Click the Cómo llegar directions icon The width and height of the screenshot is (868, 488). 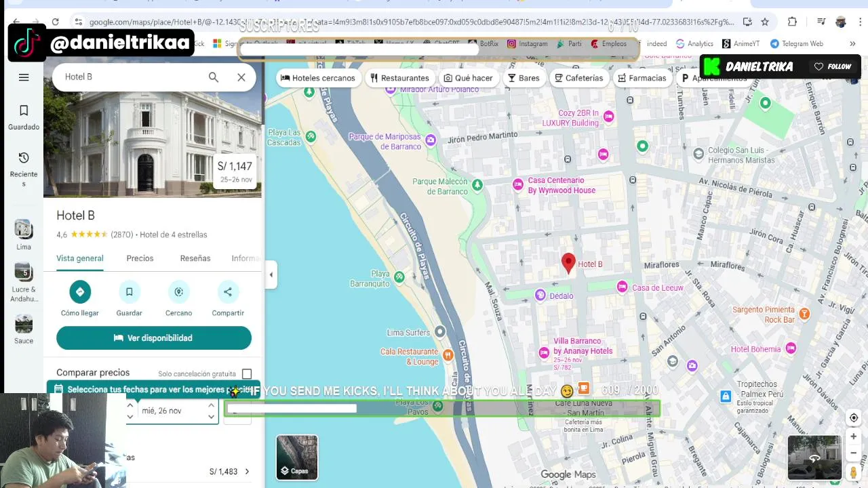coord(80,291)
